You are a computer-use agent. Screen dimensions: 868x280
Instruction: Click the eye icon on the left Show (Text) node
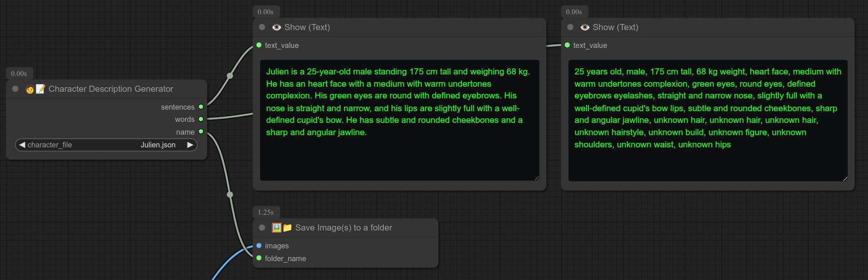click(x=277, y=28)
